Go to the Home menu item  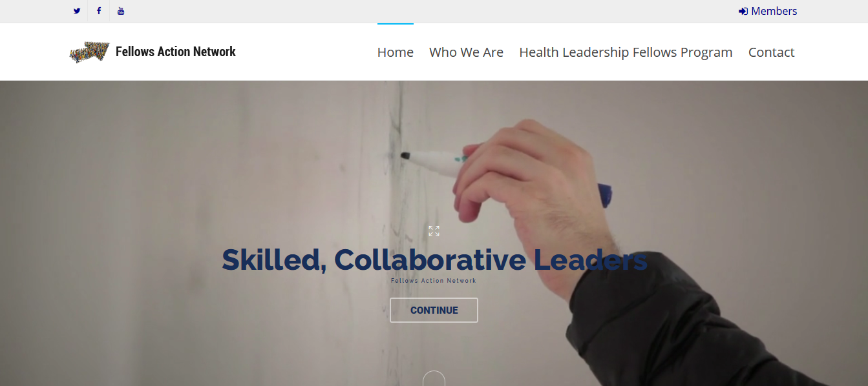396,52
